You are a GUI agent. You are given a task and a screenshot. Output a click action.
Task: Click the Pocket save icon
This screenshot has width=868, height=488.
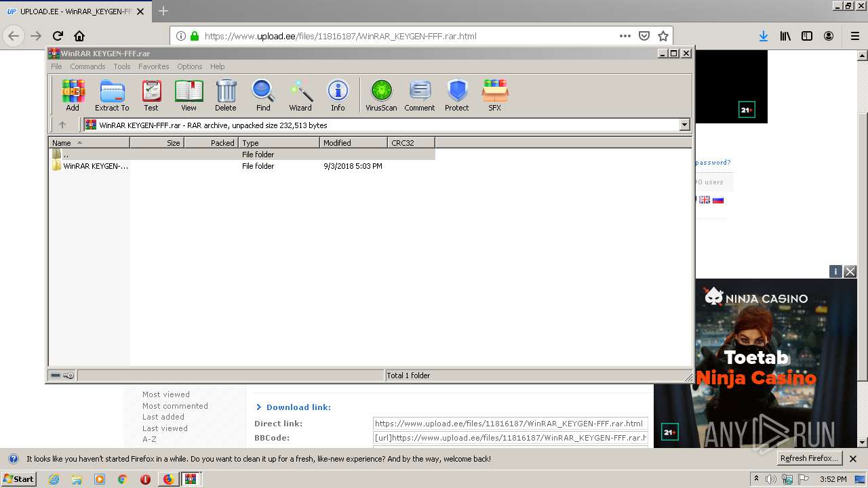coord(644,36)
